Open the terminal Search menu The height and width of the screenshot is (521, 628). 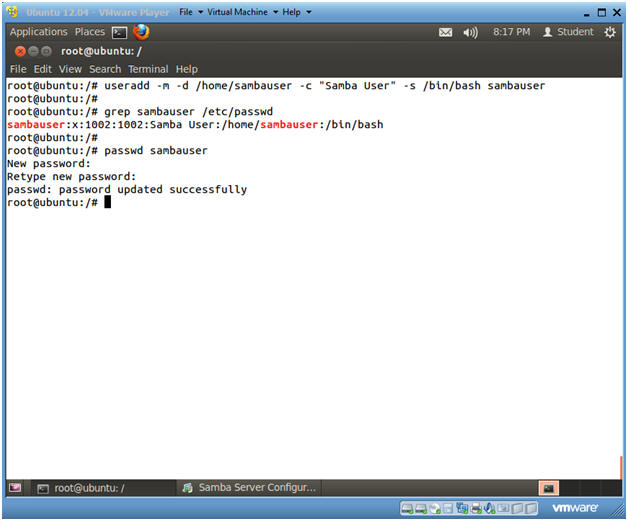105,69
